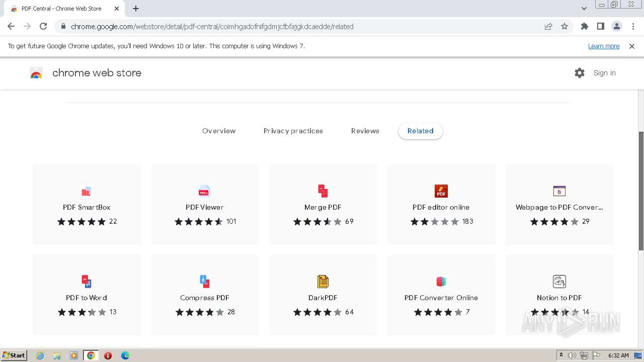
Task: Open the Windows Start menu
Action: [14, 355]
